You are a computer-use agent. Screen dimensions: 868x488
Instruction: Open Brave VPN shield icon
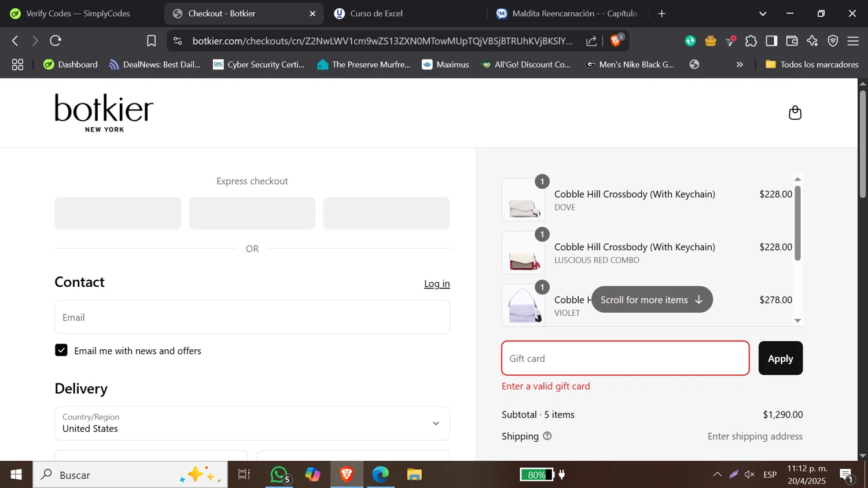click(833, 41)
